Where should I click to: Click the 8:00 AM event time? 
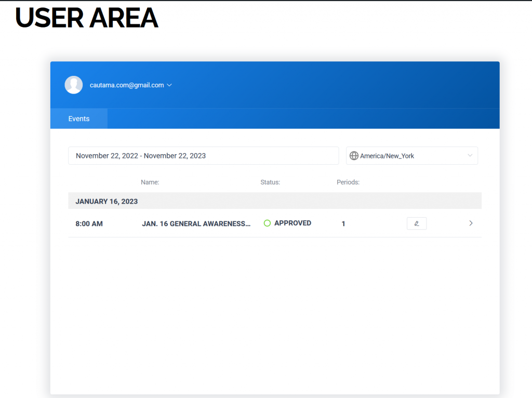[89, 223]
